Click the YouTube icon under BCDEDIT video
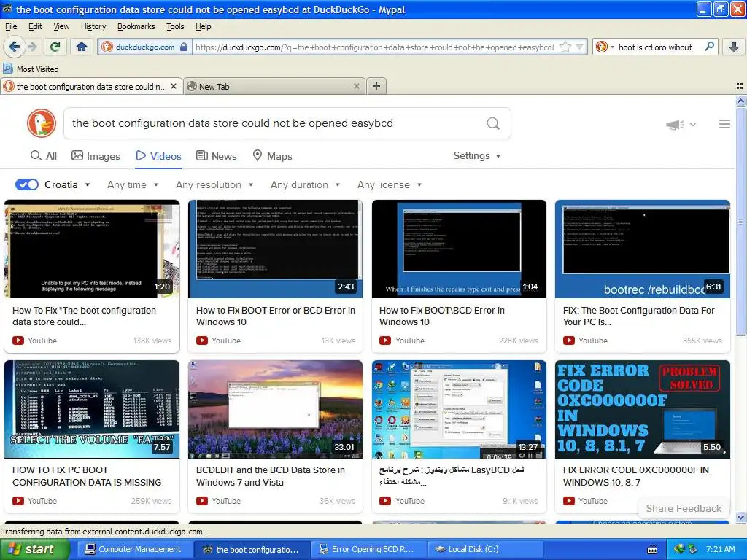Screen dimensions: 747x560 click(202, 501)
